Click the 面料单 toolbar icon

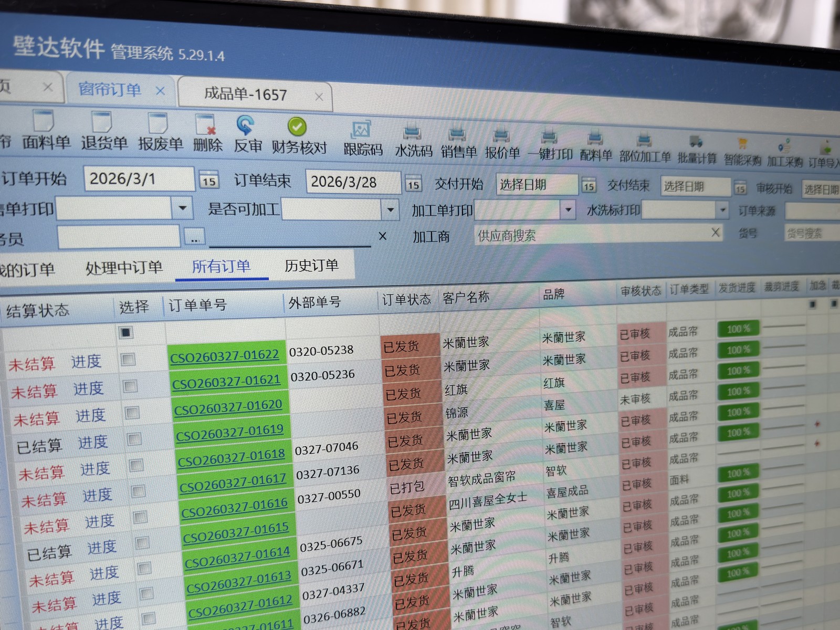coord(44,121)
